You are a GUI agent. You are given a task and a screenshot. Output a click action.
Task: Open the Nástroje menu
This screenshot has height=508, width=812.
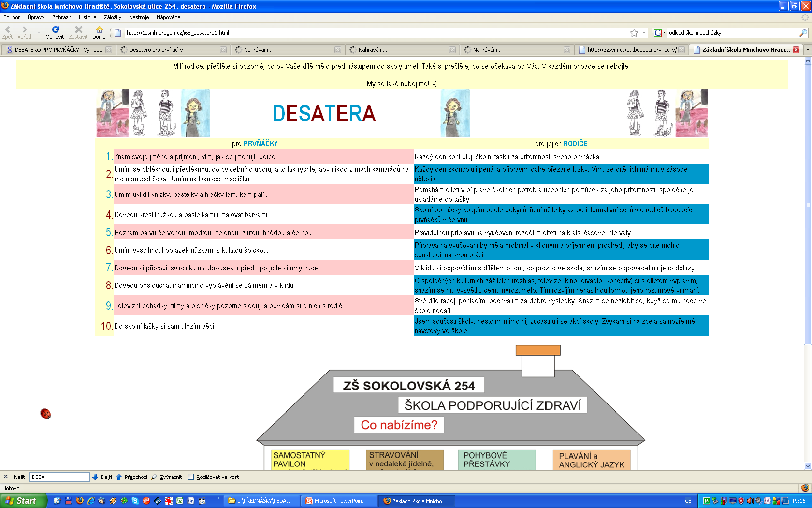(139, 17)
